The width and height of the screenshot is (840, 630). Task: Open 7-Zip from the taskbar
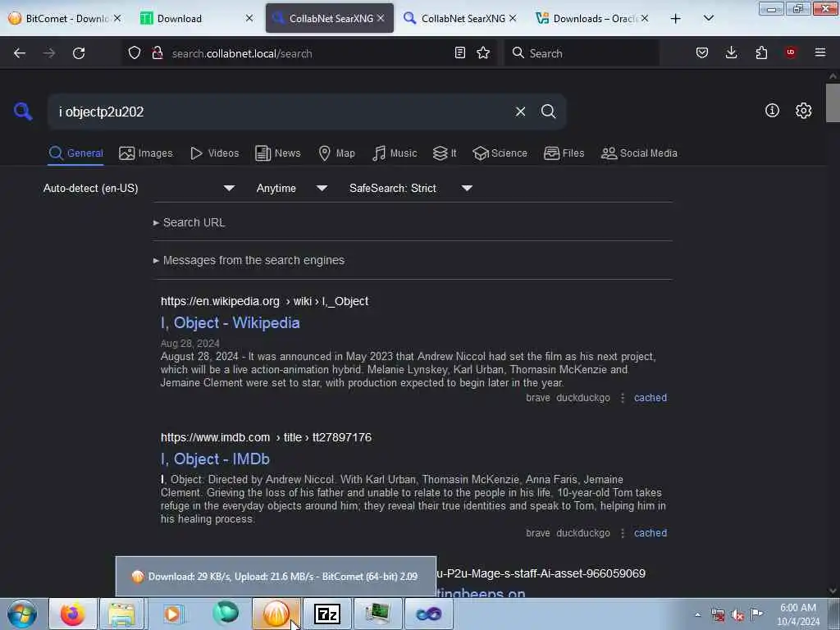(327, 614)
